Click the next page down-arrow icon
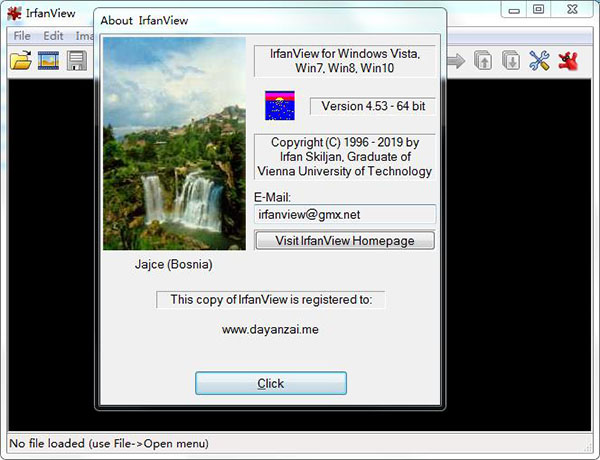Viewport: 600px width, 460px height. tap(511, 60)
